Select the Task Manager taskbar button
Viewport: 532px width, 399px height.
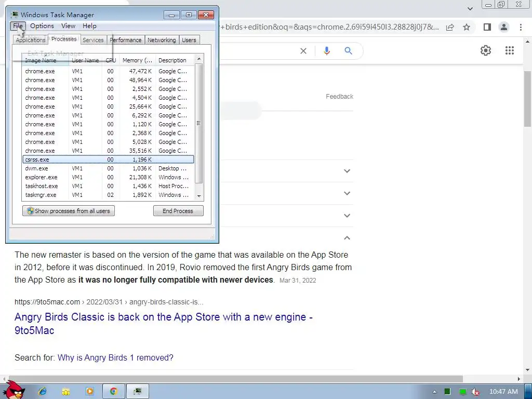pyautogui.click(x=137, y=392)
